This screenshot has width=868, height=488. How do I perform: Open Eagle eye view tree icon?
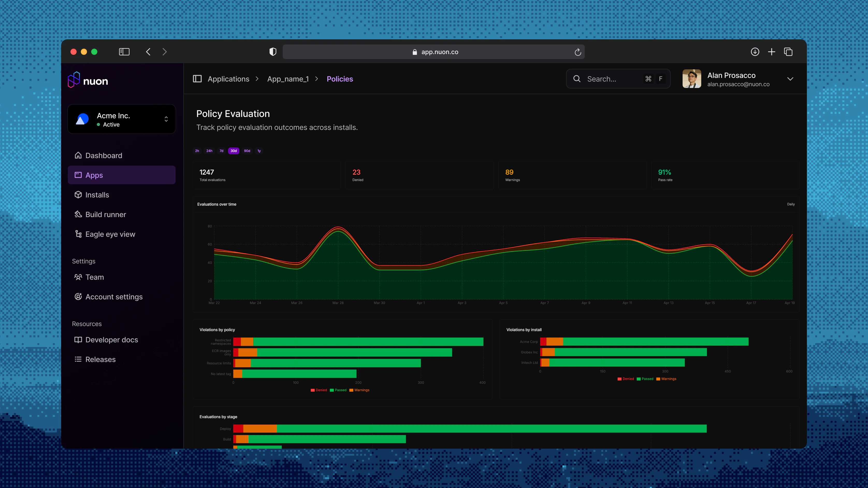tap(78, 234)
